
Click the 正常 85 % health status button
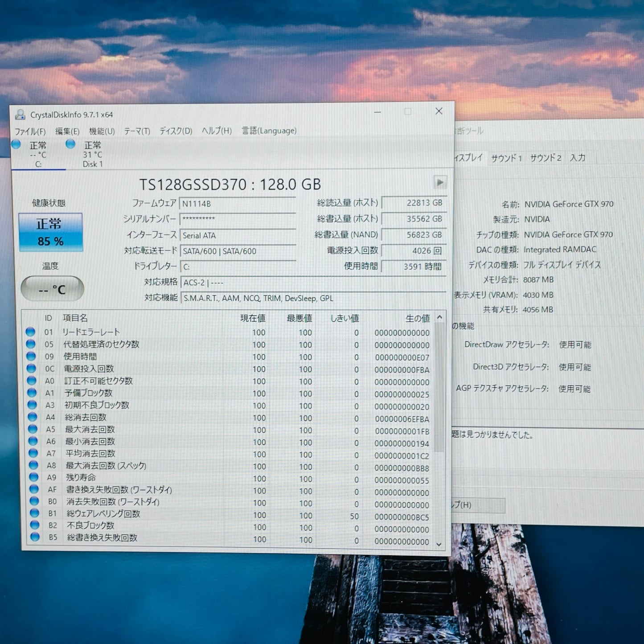pos(51,232)
